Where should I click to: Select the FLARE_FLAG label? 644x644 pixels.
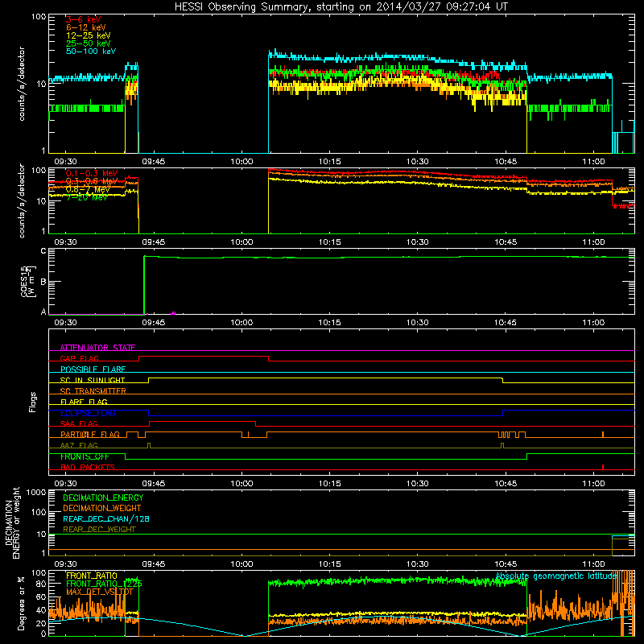(x=84, y=402)
